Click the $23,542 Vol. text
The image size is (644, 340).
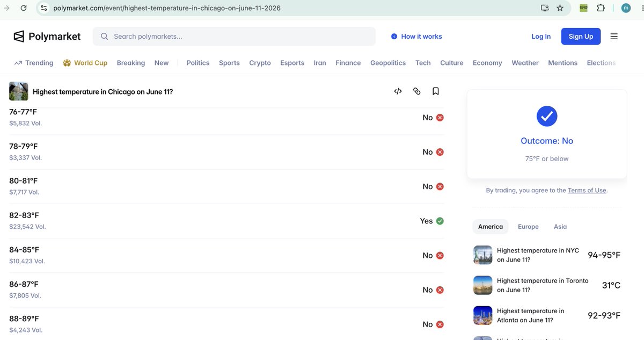pyautogui.click(x=27, y=227)
